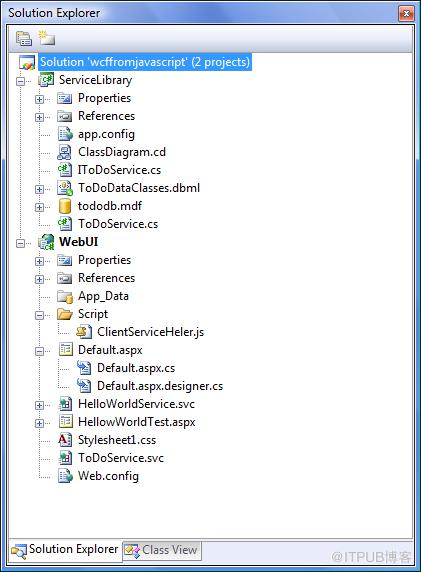Click the IToDoService.cs C# file icon

[65, 170]
